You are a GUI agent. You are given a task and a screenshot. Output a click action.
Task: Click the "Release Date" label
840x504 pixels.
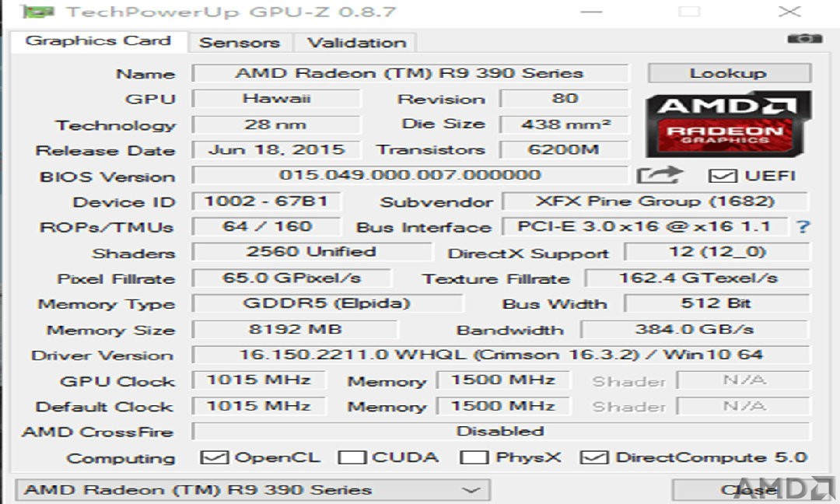coord(105,151)
